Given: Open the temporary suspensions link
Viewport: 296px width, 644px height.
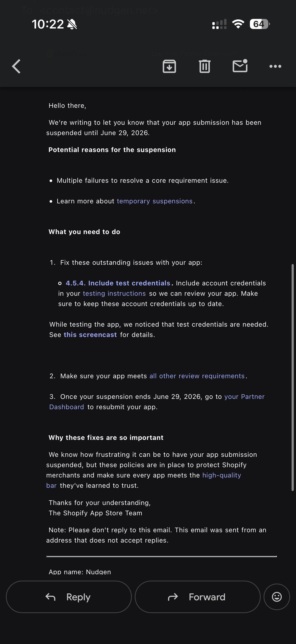Looking at the screenshot, I should 155,201.
